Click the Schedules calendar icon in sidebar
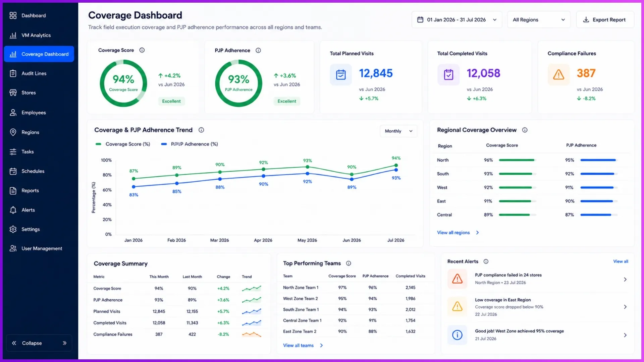Image resolution: width=644 pixels, height=362 pixels. (x=13, y=171)
